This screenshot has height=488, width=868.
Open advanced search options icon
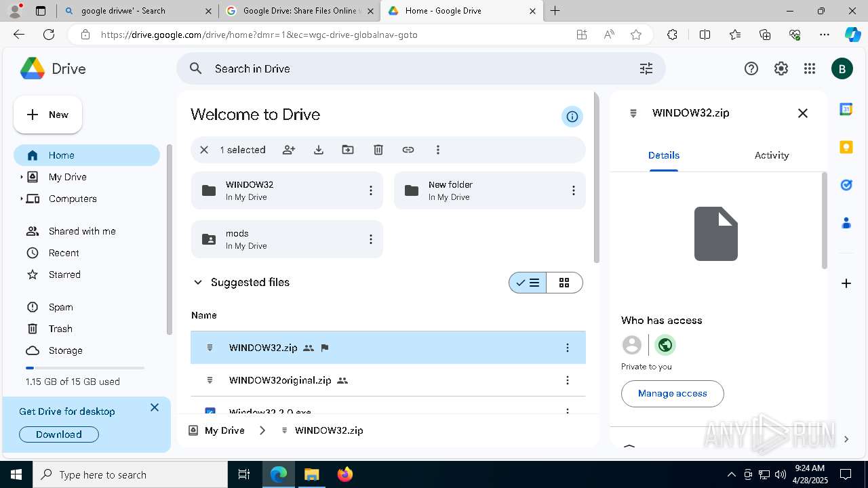[x=646, y=68]
